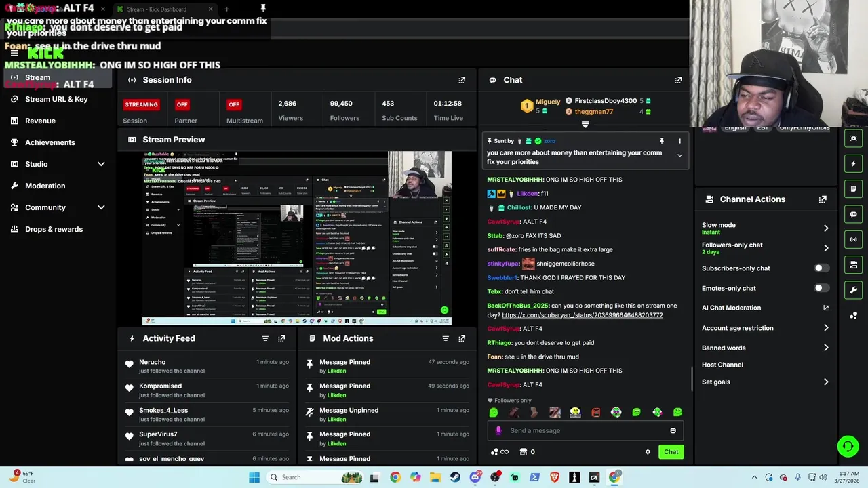Screen dimensions: 868x488
Task: Open the Mod Actions filter icon
Action: click(x=446, y=338)
